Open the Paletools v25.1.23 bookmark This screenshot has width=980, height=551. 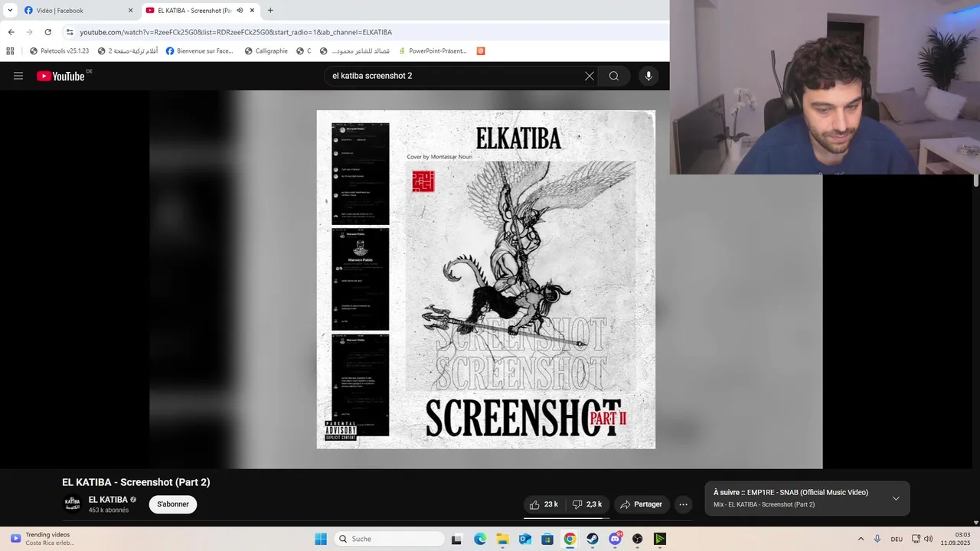click(x=60, y=51)
